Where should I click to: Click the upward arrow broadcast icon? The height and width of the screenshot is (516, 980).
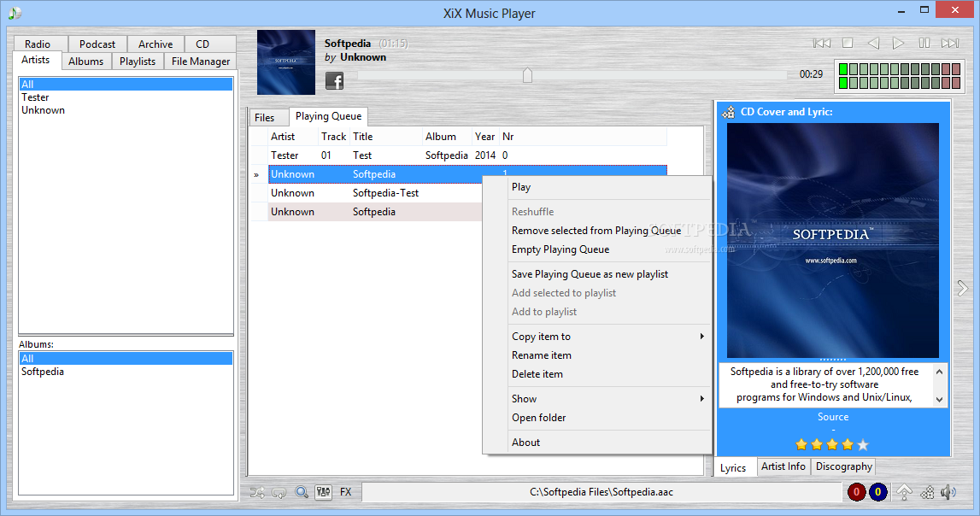point(904,492)
